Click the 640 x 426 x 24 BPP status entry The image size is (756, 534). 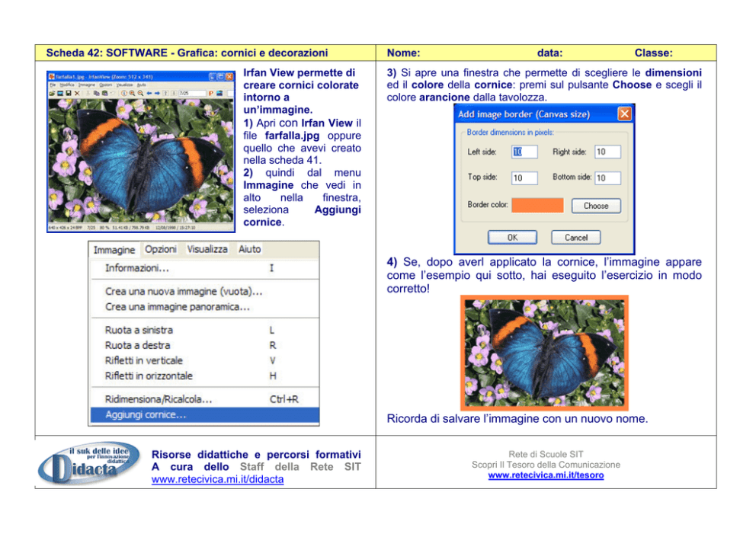(x=65, y=228)
